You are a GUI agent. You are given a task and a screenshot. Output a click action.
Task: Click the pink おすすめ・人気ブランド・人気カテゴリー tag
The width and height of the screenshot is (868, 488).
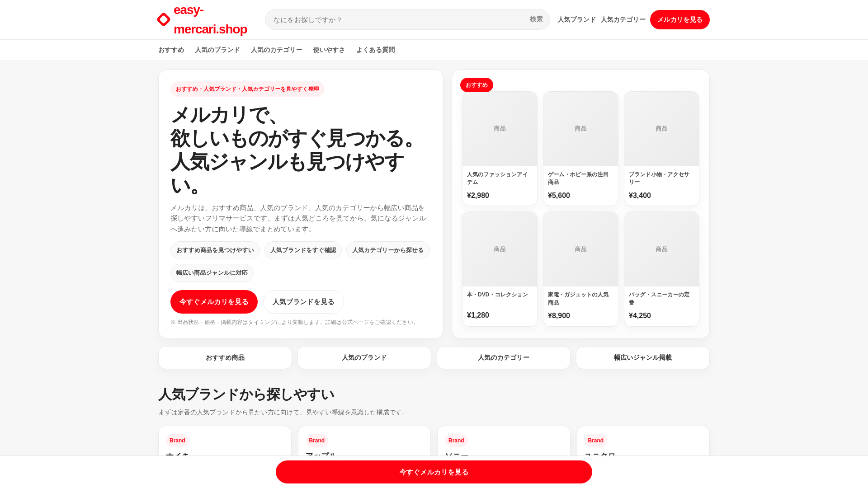point(247,89)
